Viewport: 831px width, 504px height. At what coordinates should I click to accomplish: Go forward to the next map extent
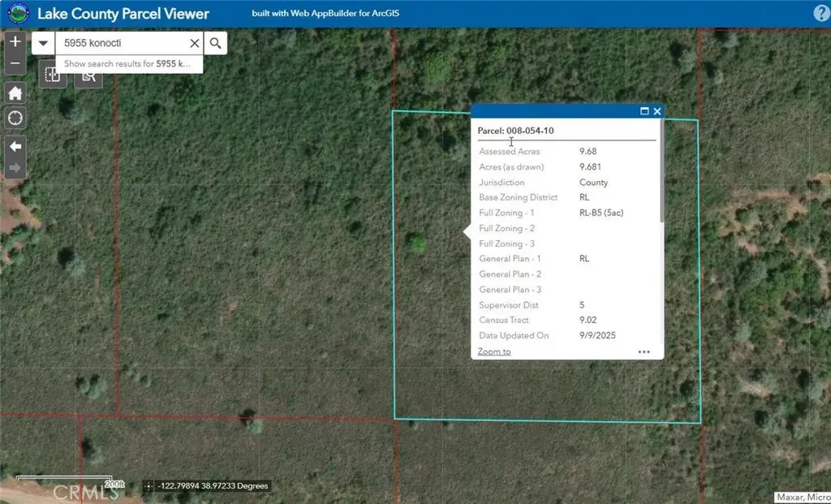click(15, 168)
